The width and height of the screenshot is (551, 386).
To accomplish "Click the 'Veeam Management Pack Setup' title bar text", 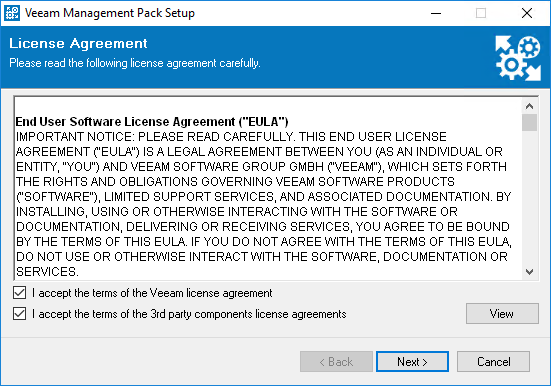I will coord(110,13).
